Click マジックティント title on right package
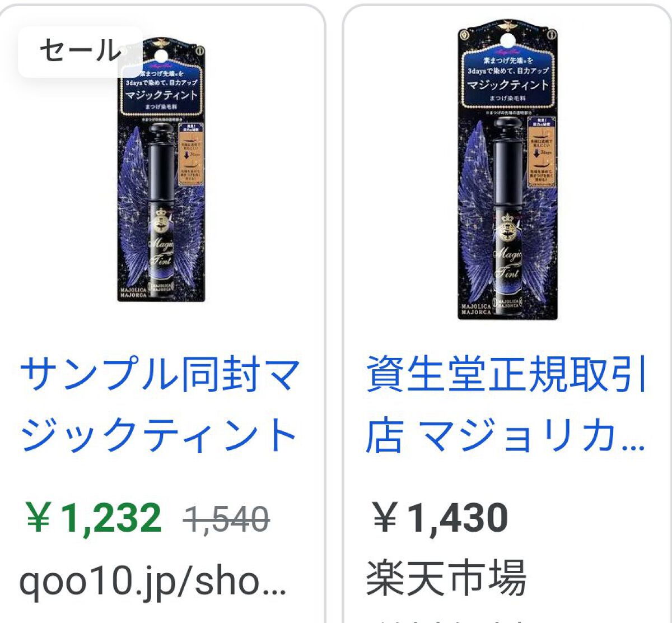This screenshot has width=672, height=623. click(508, 85)
